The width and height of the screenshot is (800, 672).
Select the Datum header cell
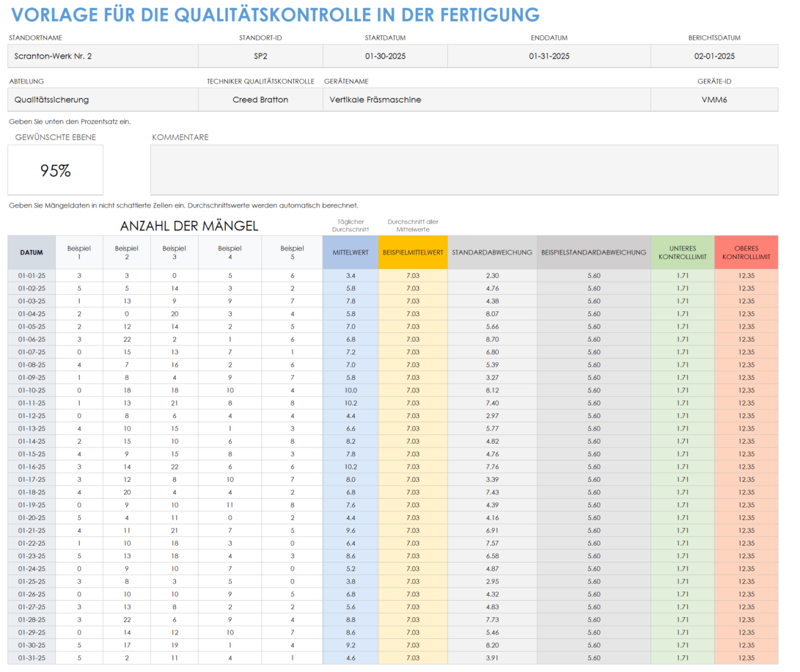point(31,252)
